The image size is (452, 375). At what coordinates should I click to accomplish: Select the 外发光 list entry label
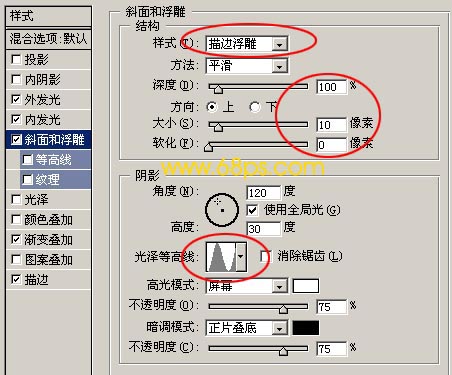42,100
